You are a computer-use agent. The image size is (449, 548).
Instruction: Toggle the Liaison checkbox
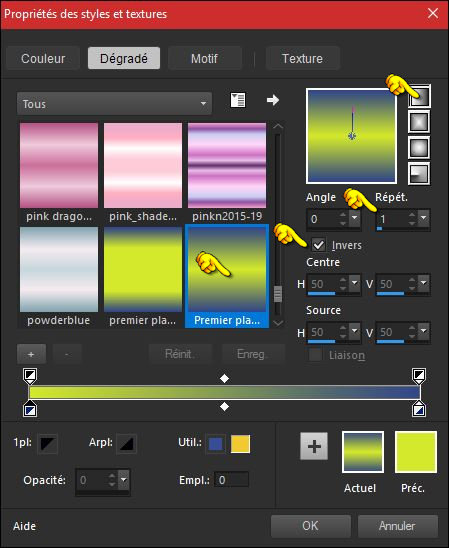[x=316, y=355]
